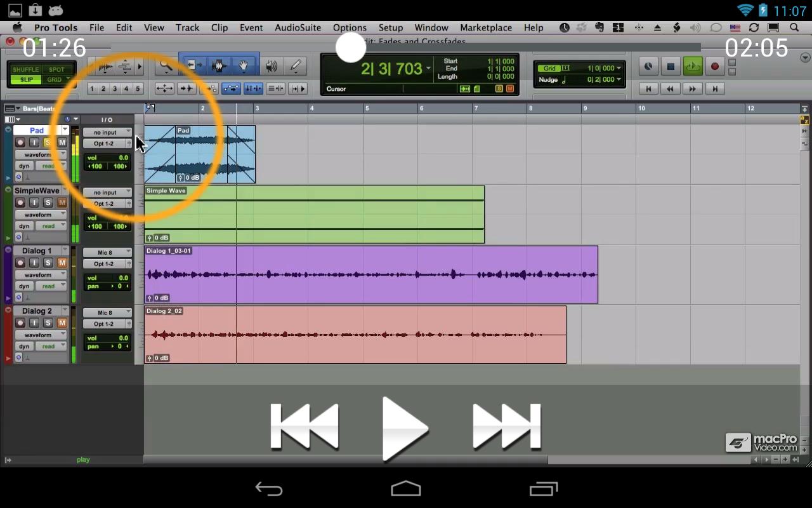Toggle mute on Dialog 1 track

[x=62, y=263]
